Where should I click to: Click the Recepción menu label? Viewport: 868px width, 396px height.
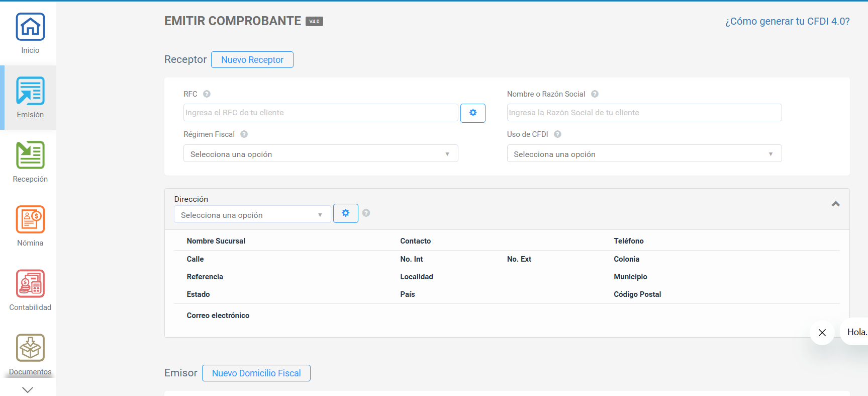pyautogui.click(x=30, y=179)
